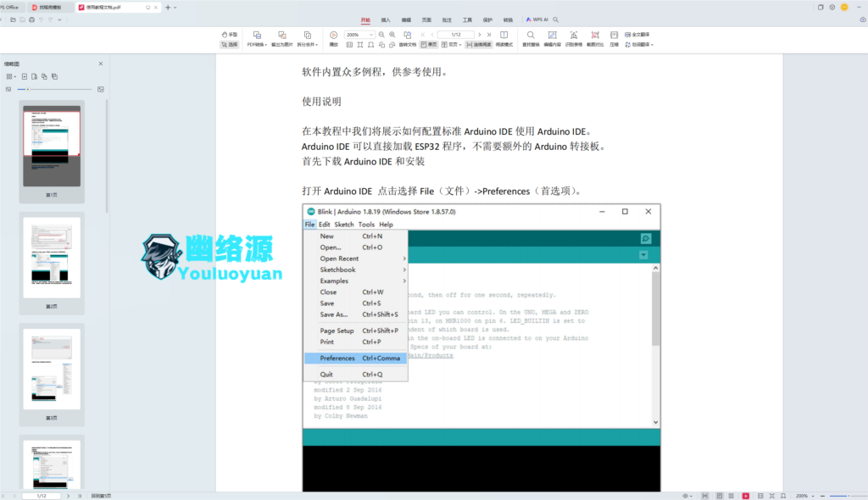Viewport: 868px width, 500px height.
Task: Open the eye protection dropdown in status bar
Action: 687,496
